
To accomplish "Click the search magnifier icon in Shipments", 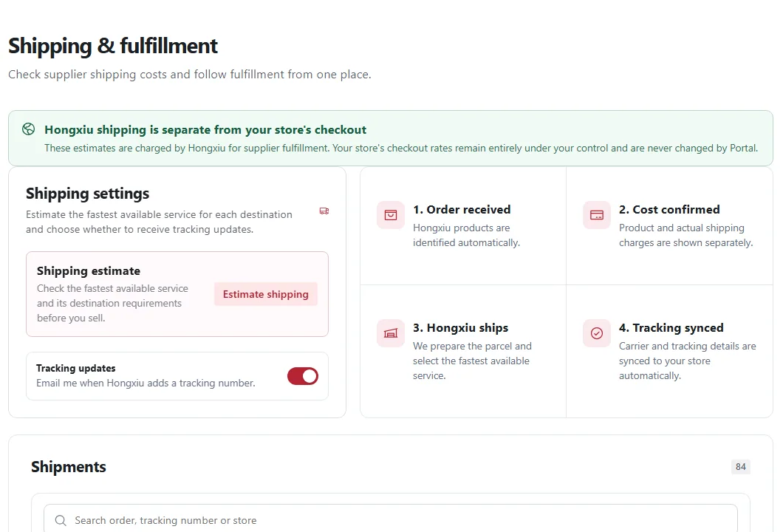I will [61, 520].
